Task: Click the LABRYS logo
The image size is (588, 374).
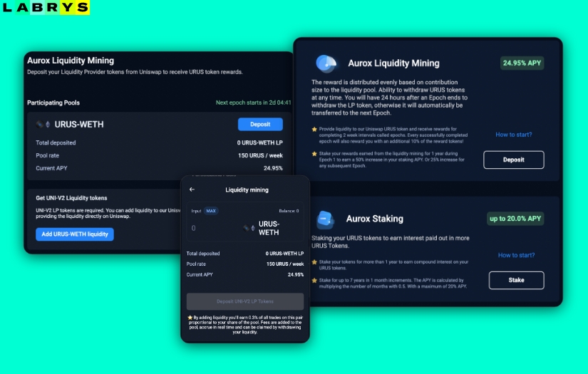Action: [x=46, y=7]
